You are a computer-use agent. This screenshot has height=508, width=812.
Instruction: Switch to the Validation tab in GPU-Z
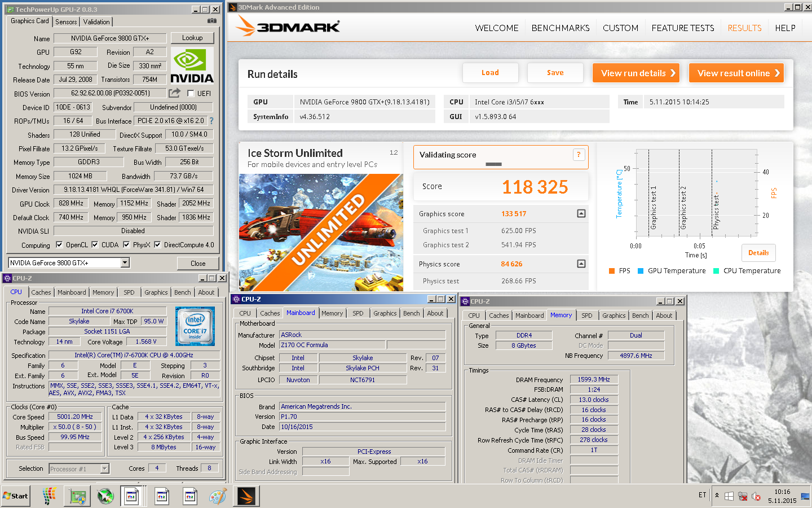[x=96, y=22]
